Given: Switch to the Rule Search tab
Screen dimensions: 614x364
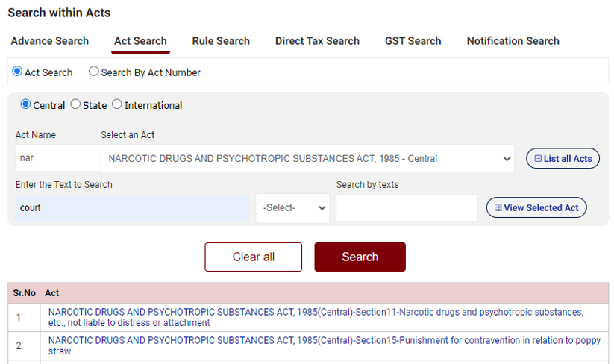Looking at the screenshot, I should 221,41.
